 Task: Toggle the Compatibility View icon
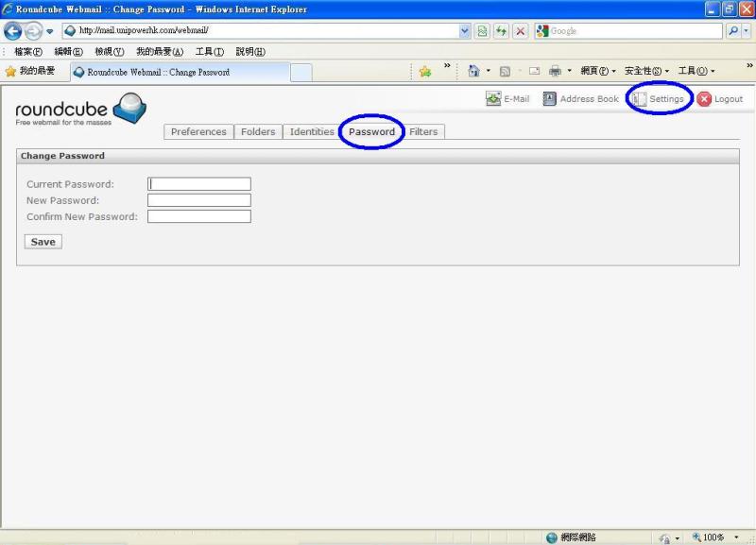tap(482, 31)
